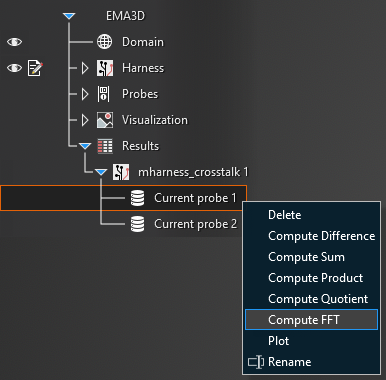386x380 pixels.
Task: Click the edit note icon beside Harness
Action: click(35, 68)
